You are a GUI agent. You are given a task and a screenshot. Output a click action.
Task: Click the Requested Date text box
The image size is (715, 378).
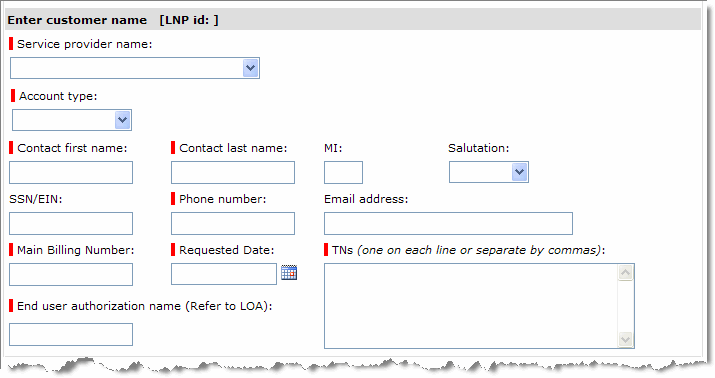pos(224,274)
